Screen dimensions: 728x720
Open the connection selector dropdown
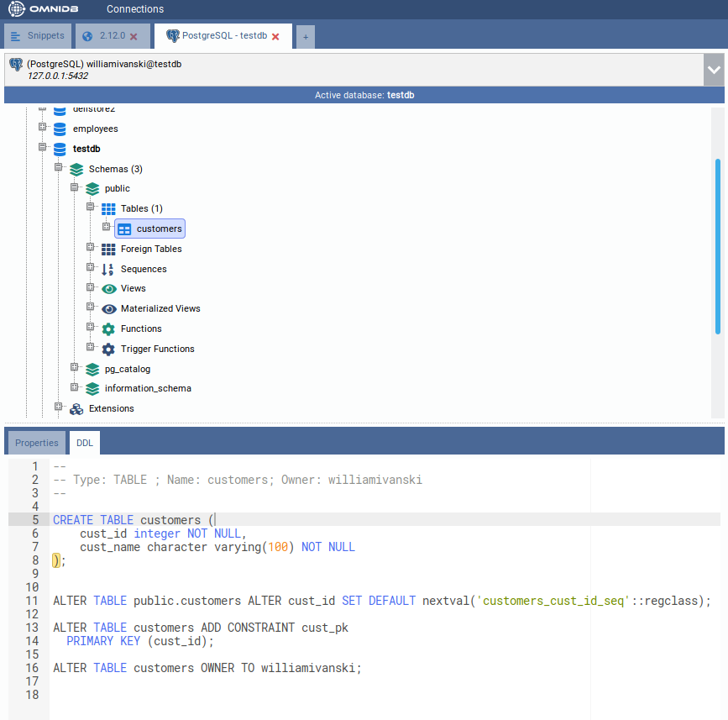pos(714,70)
